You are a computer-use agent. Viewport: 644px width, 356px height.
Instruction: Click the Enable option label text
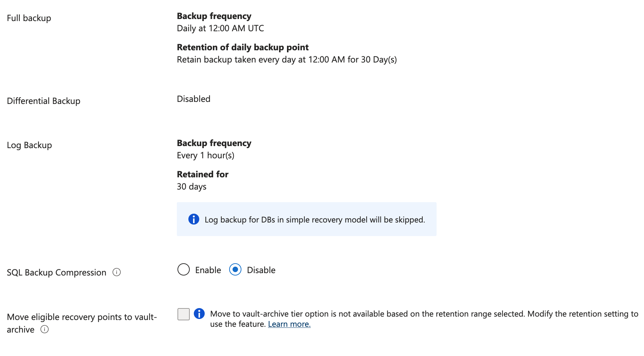pos(208,270)
